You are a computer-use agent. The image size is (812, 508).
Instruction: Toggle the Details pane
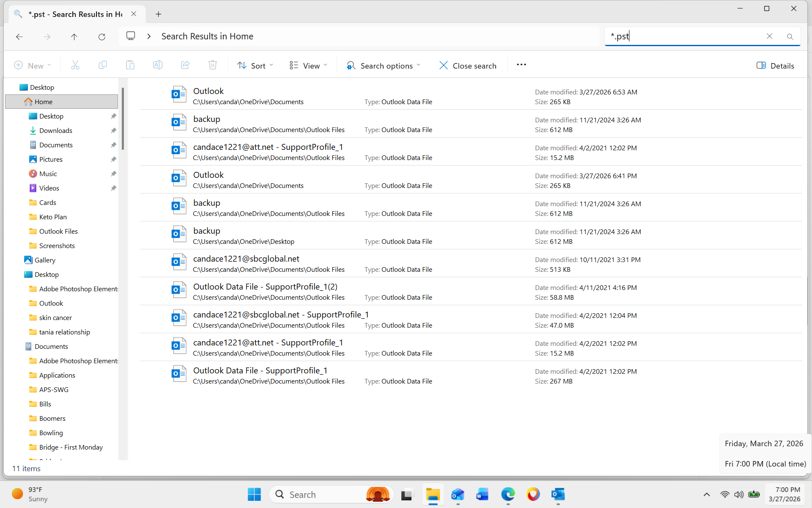pos(775,65)
